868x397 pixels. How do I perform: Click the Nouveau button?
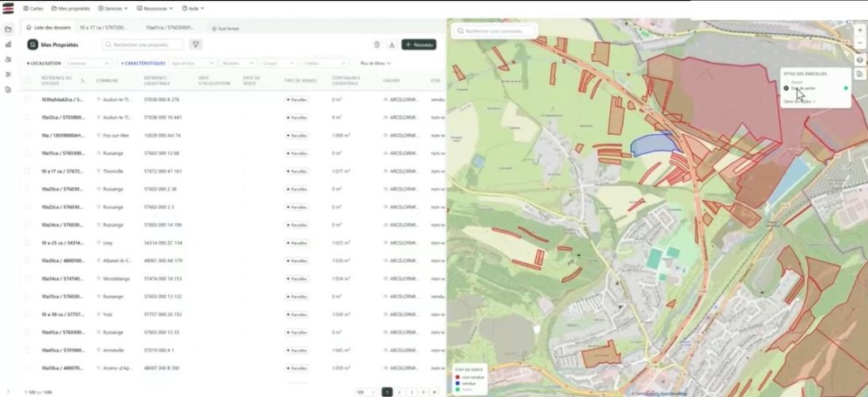pyautogui.click(x=419, y=44)
